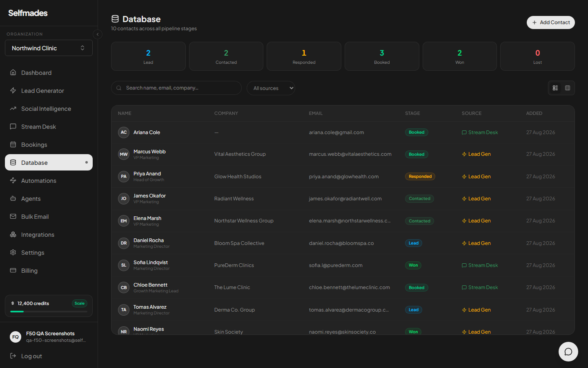This screenshot has width=588, height=368.
Task: Click company Northstar Wellness Group
Action: (x=244, y=221)
